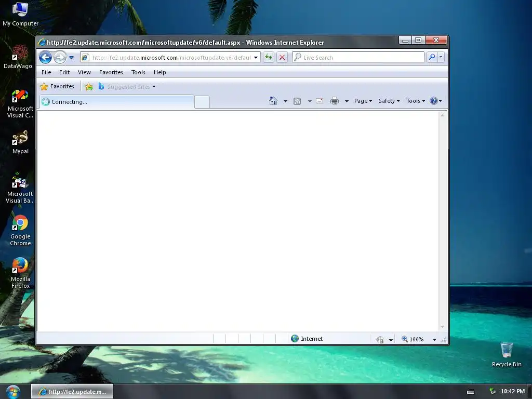The width and height of the screenshot is (532, 399).
Task: Click the Internet security zone indicator
Action: (307, 339)
